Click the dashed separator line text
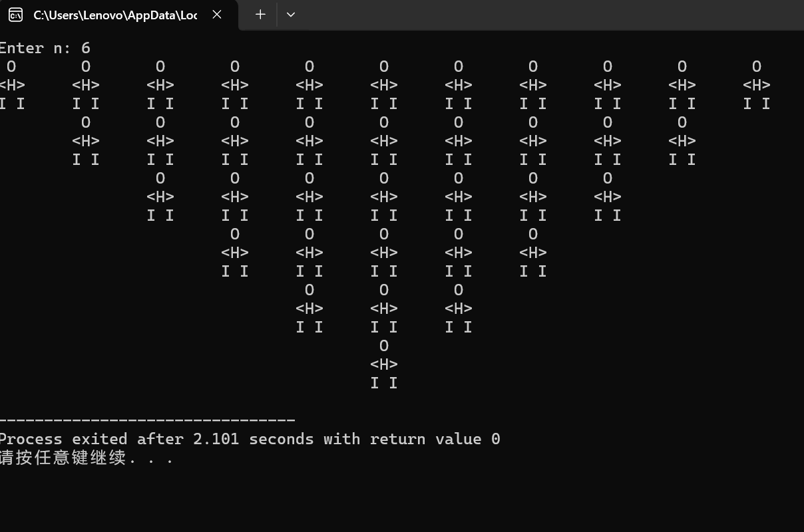The image size is (804, 532). 147,420
